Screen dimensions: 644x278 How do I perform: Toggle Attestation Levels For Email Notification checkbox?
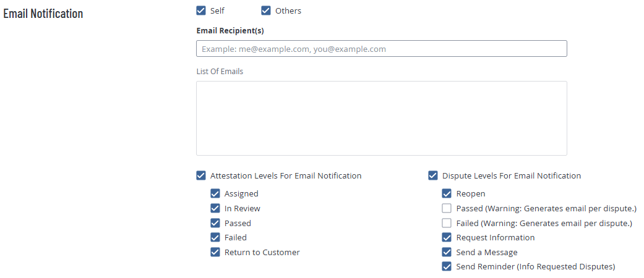pos(201,175)
